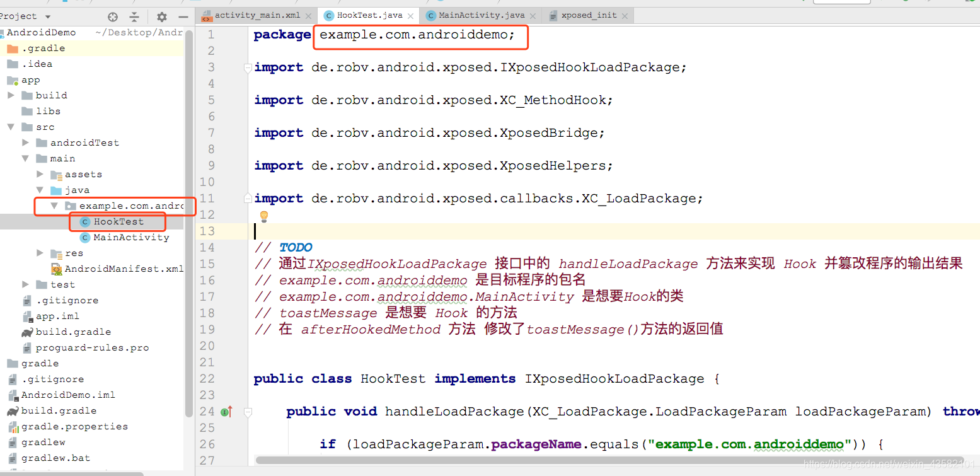Select the app module folder

coord(23,80)
